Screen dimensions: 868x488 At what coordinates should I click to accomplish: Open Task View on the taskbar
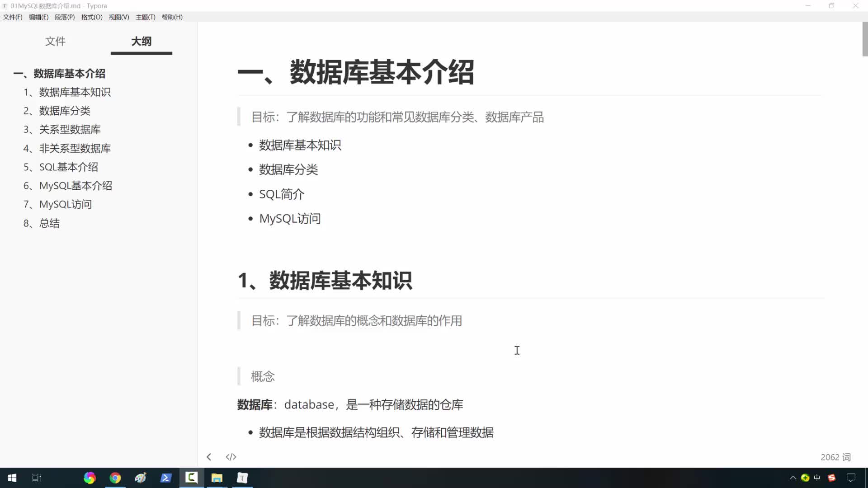tap(37, 478)
